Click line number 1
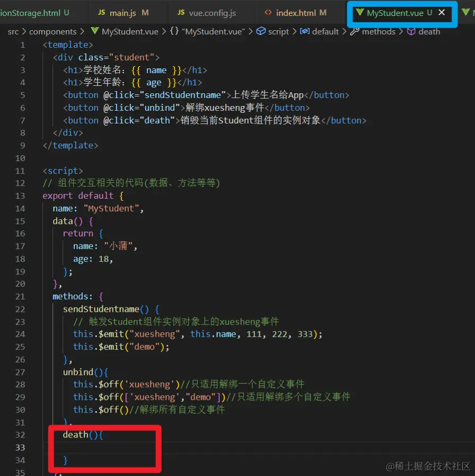475x476 pixels. 23,45
